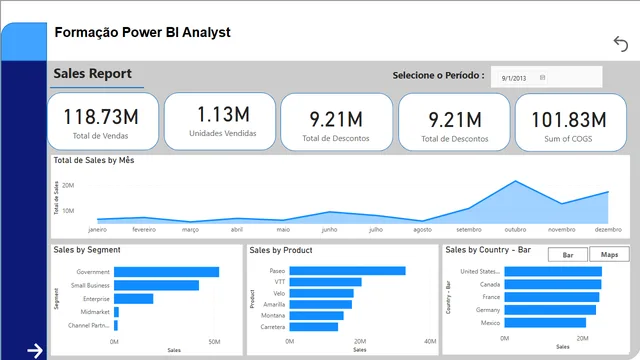Click the Sales by Country - Bar title
Image resolution: width=640 pixels, height=360 pixels.
tap(488, 250)
